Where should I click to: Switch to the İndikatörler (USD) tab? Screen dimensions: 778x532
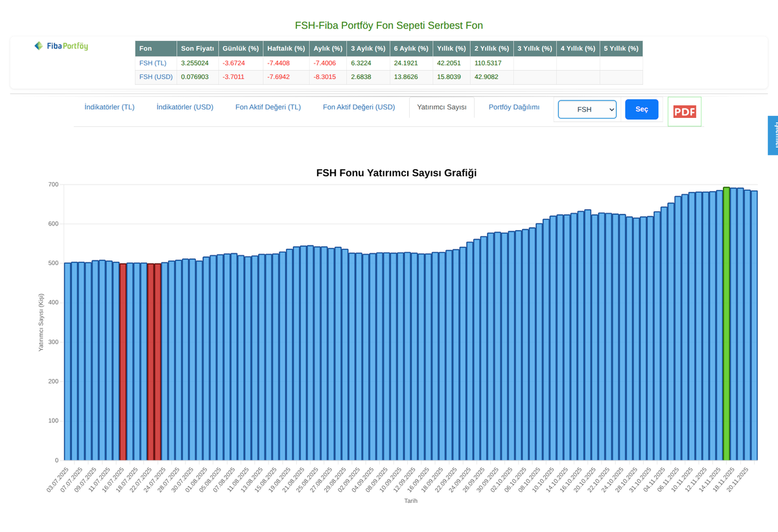click(185, 107)
